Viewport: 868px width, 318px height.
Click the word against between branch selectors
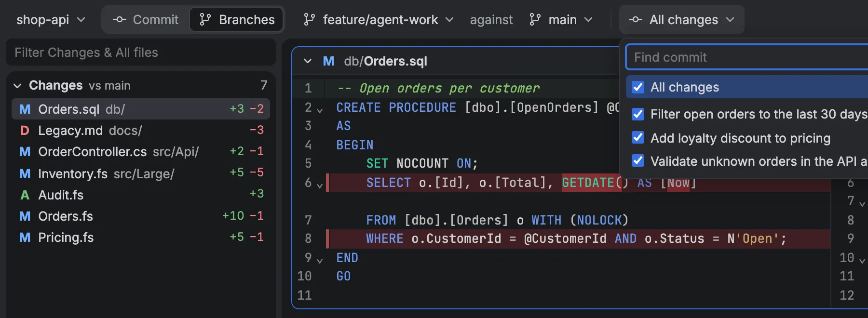[491, 20]
